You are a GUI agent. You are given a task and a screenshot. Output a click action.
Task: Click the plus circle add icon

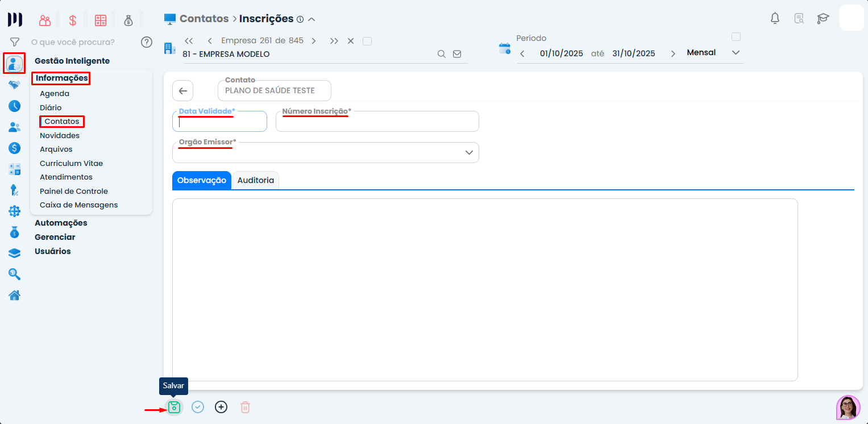[x=221, y=407]
